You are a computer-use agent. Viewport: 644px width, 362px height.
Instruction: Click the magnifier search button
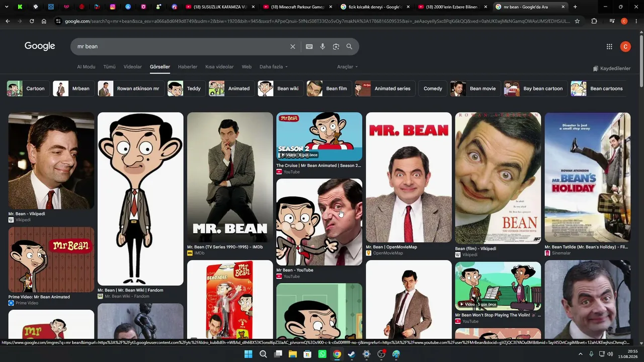(349, 46)
